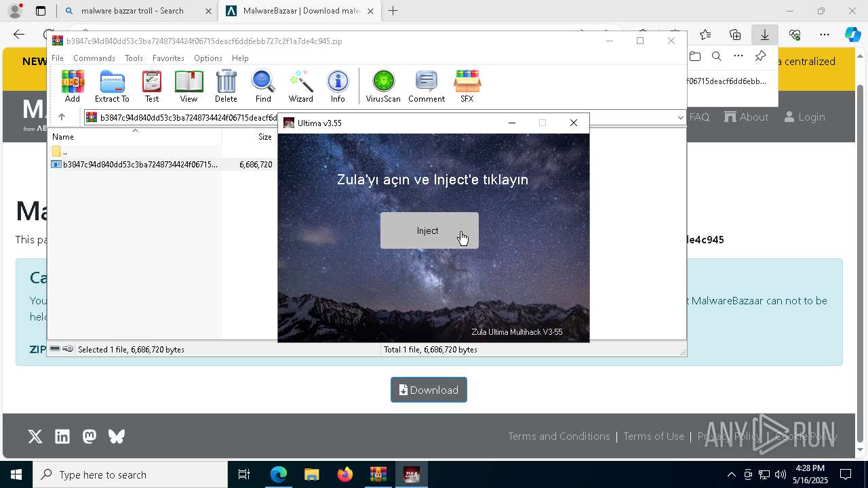
Task: Open the LinkedIn social icon
Action: 62,436
